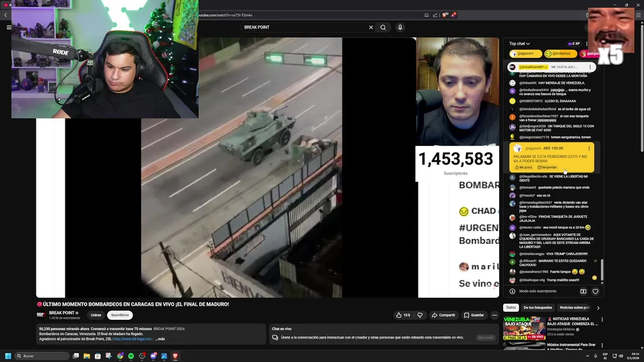The image size is (644, 362).
Task: Open pinned @BreakPointMP message options
Action: click(x=590, y=67)
